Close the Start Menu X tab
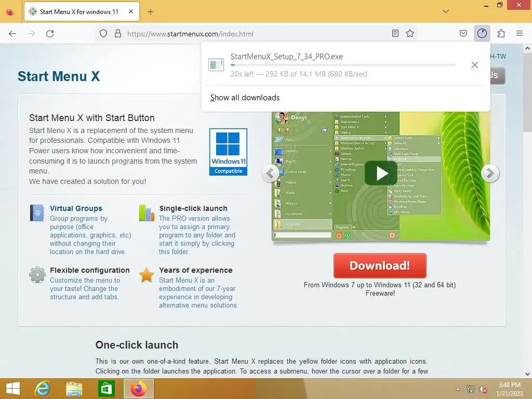The width and height of the screenshot is (532, 399). [130, 11]
